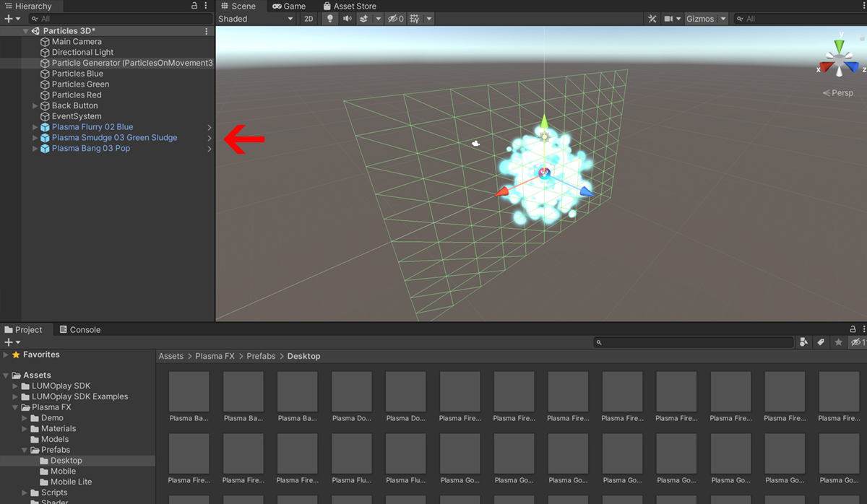Toggle scene lighting with the lightbulb icon
The image size is (867, 504).
pyautogui.click(x=329, y=19)
